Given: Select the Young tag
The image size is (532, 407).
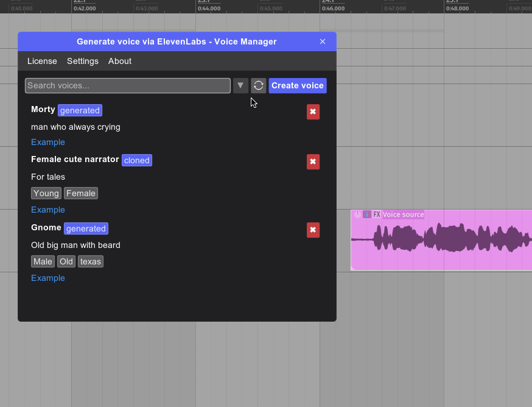Looking at the screenshot, I should [46, 193].
